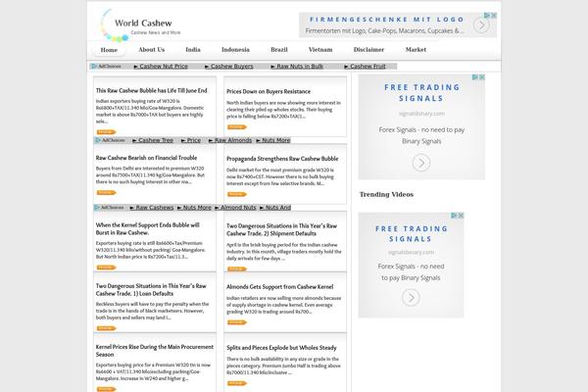Click read more button under Propaganda Strengthens article
Image resolution: width=588 pixels, height=392 pixels.
pyautogui.click(x=236, y=194)
